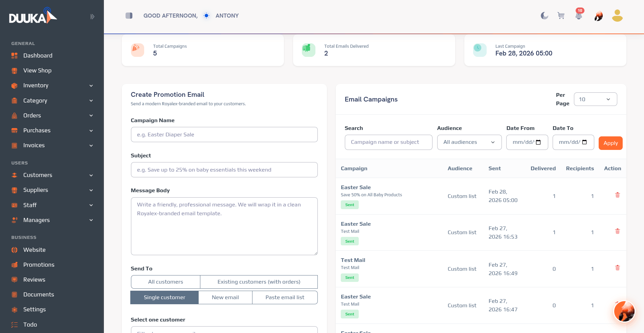The image size is (644, 333).
Task: Collapse the sidebar using the double-arrow icon
Action: point(92,17)
